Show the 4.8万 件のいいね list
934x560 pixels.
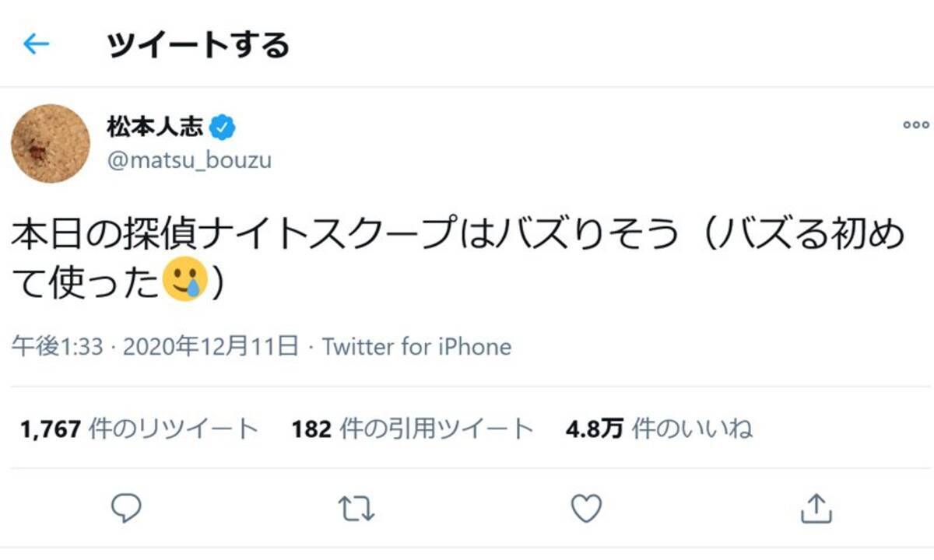coord(659,429)
